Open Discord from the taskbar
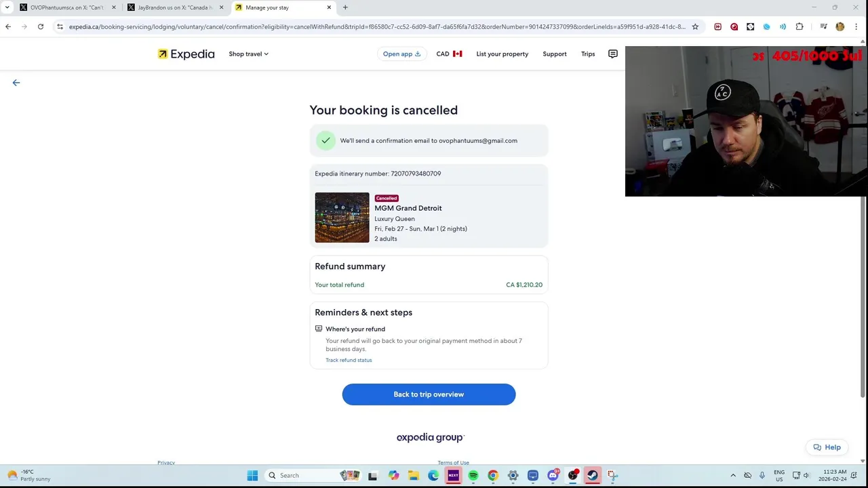This screenshot has width=868, height=488. pyautogui.click(x=553, y=476)
